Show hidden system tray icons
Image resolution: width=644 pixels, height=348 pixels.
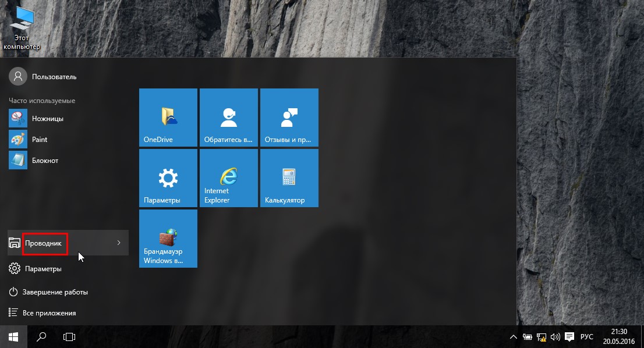[x=513, y=337]
